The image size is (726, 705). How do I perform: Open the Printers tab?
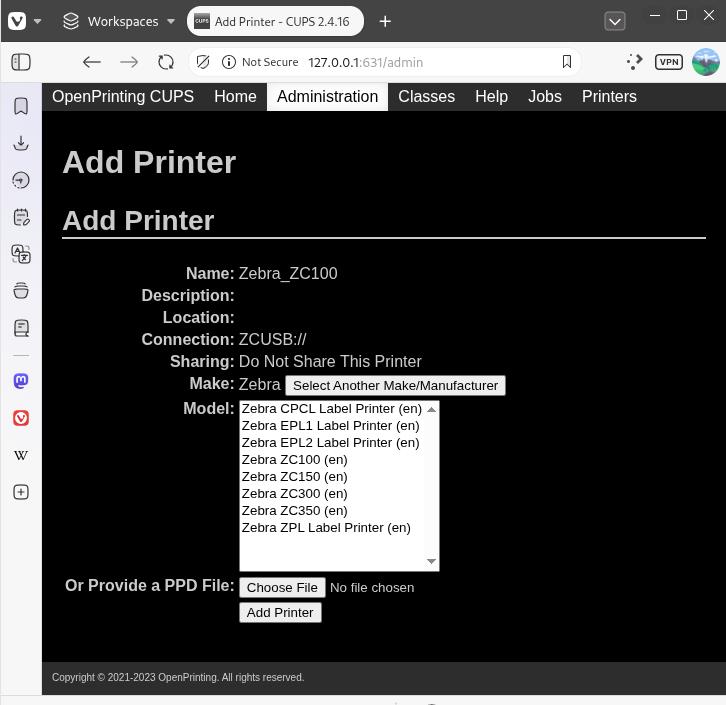click(x=609, y=96)
